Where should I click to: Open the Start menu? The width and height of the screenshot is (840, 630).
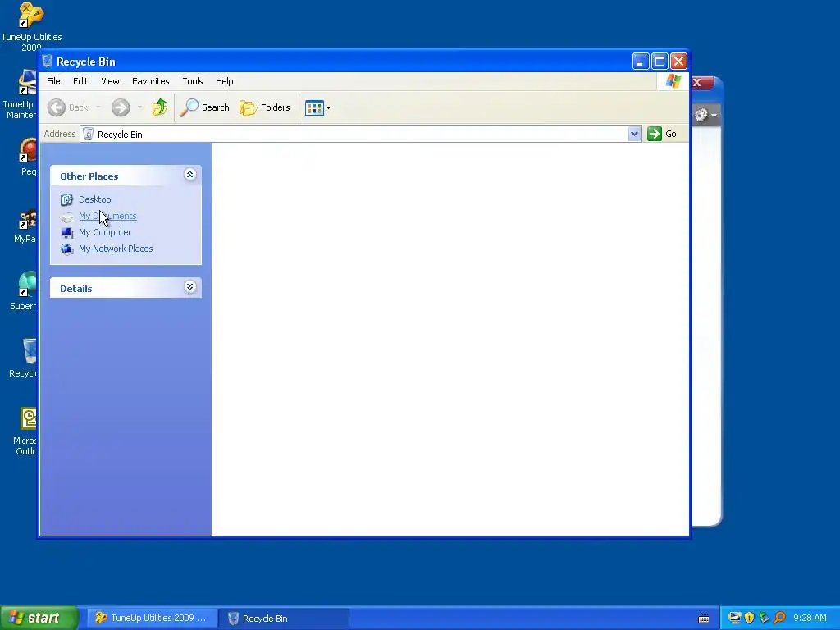pyautogui.click(x=39, y=618)
